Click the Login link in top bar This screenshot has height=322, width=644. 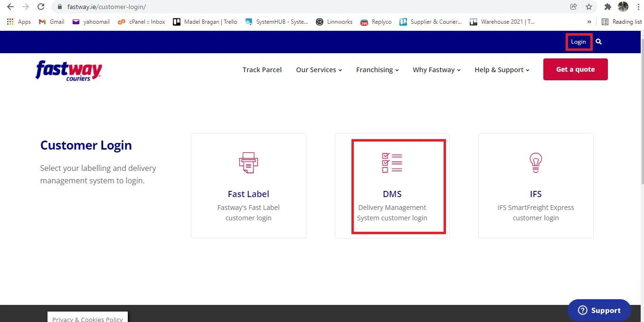tap(578, 42)
